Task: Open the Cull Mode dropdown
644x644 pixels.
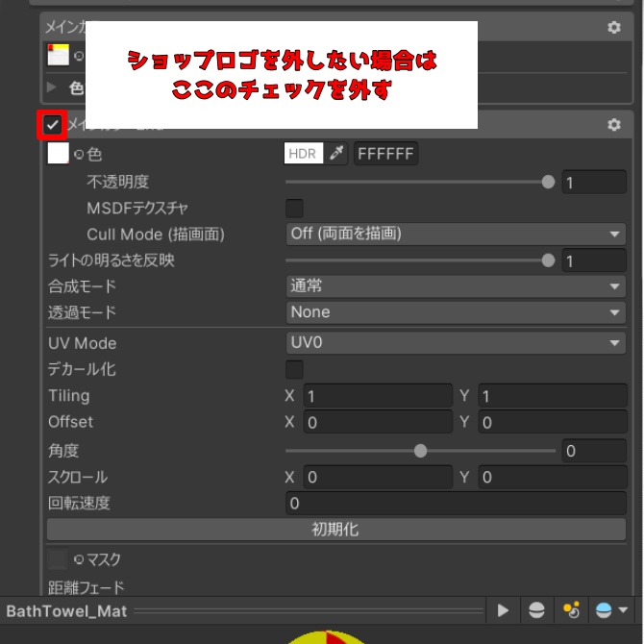Action: pyautogui.click(x=456, y=235)
